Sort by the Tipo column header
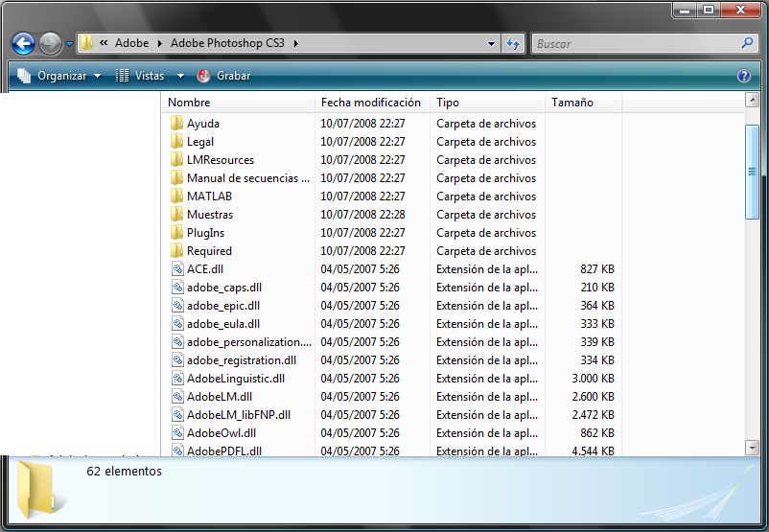Image resolution: width=769 pixels, height=532 pixels. [x=487, y=103]
